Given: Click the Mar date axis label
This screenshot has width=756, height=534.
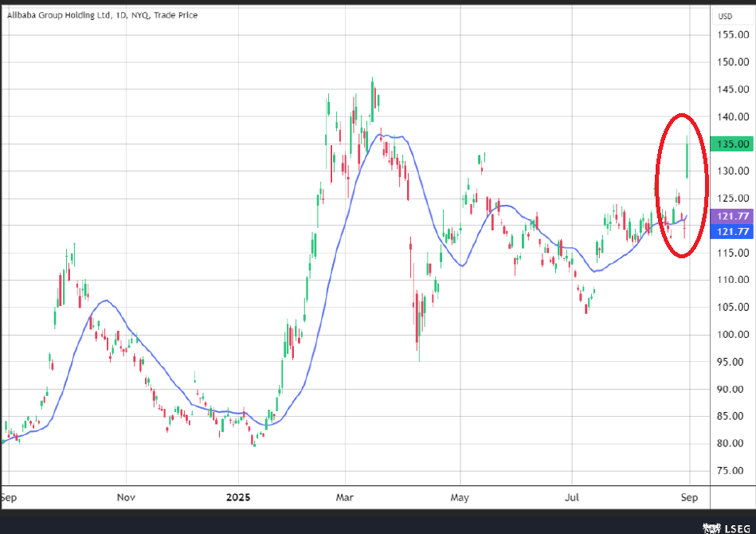Looking at the screenshot, I should [345, 497].
